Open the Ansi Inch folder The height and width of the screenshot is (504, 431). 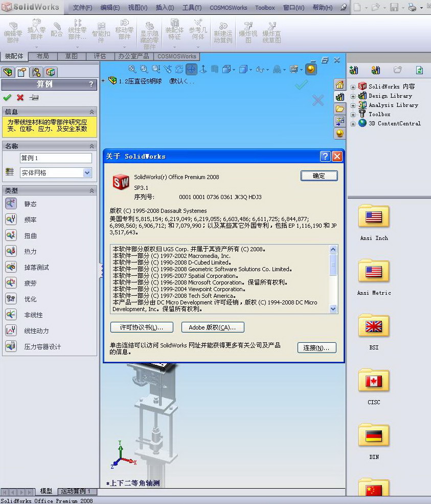click(x=374, y=223)
